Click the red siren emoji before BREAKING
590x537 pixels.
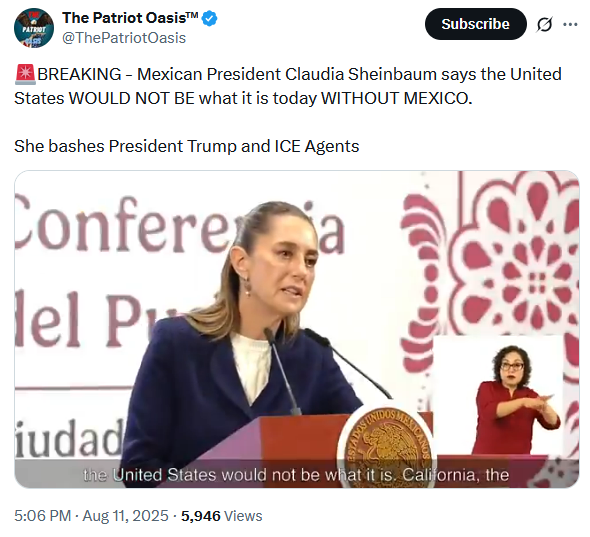click(25, 74)
